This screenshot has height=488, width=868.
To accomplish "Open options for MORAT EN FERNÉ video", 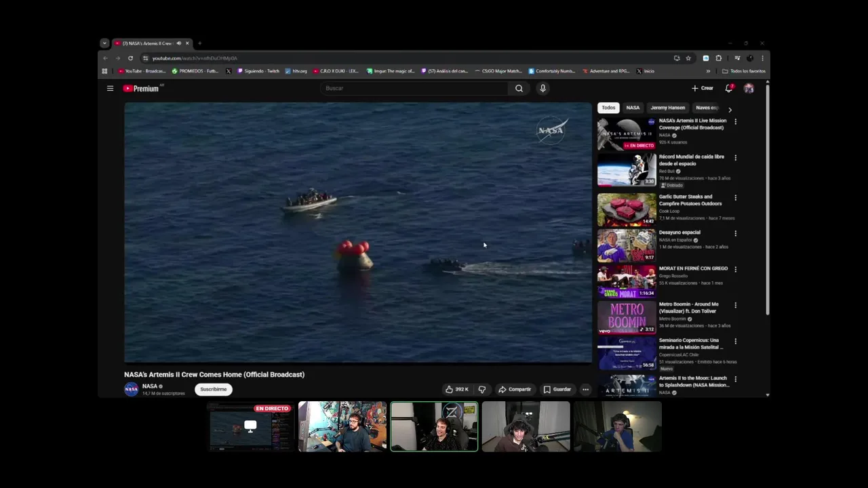I will pos(735,270).
